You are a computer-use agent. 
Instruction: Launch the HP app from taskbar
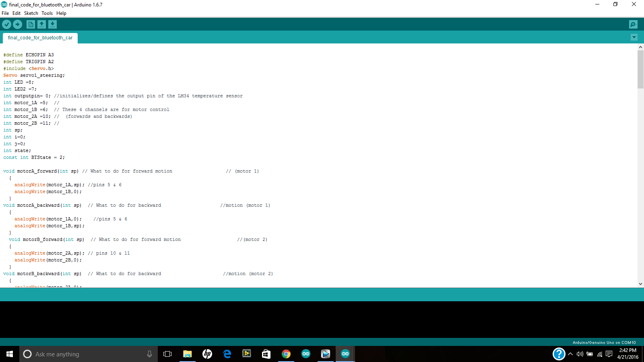click(x=207, y=354)
